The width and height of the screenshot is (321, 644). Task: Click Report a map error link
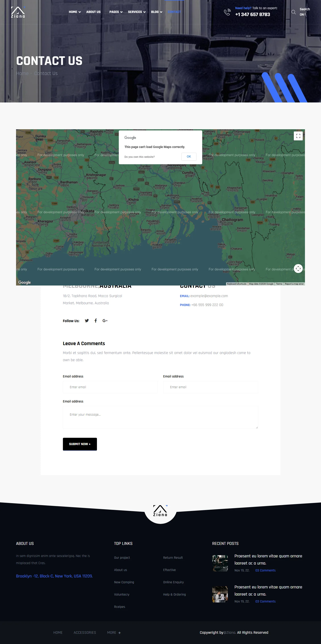click(294, 284)
